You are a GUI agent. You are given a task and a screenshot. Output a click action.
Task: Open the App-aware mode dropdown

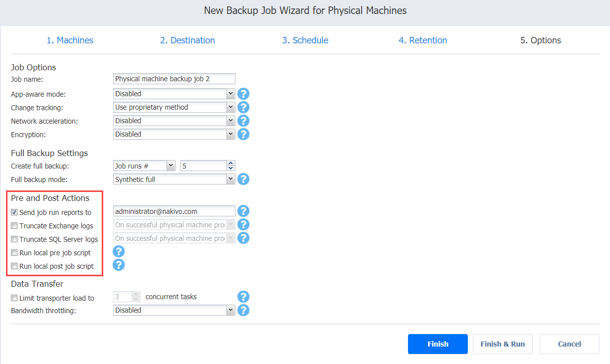(174, 94)
